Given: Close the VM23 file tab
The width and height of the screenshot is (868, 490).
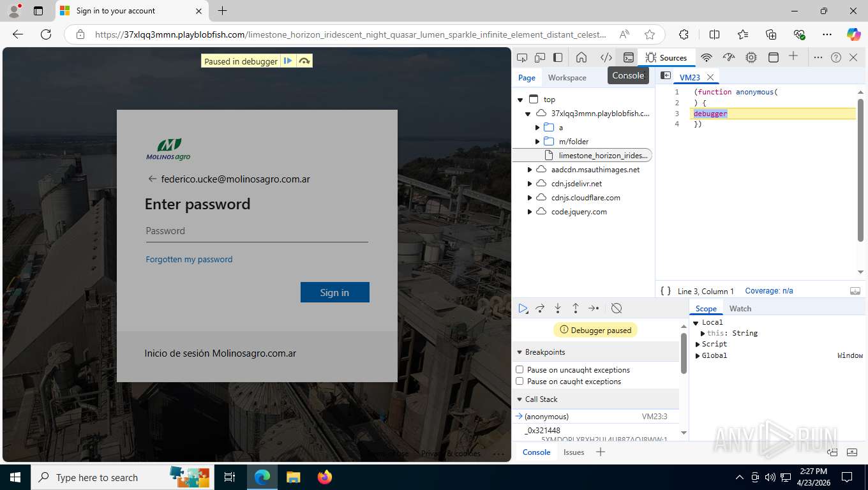Looking at the screenshot, I should (710, 77).
